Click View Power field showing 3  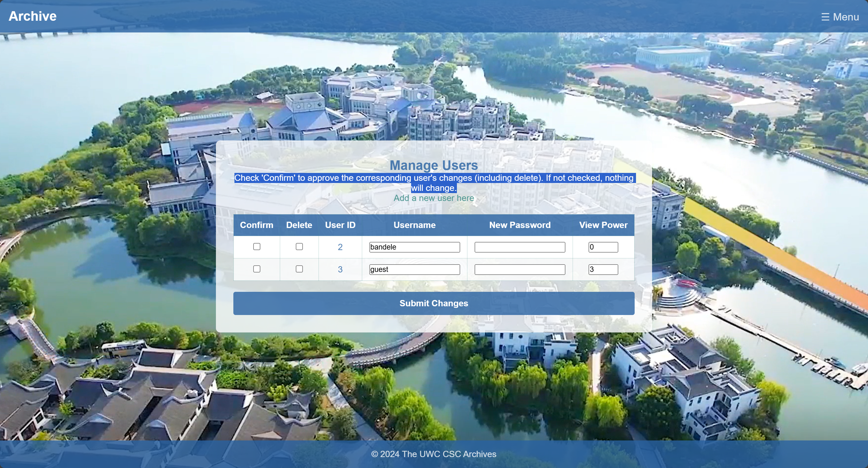coord(603,269)
